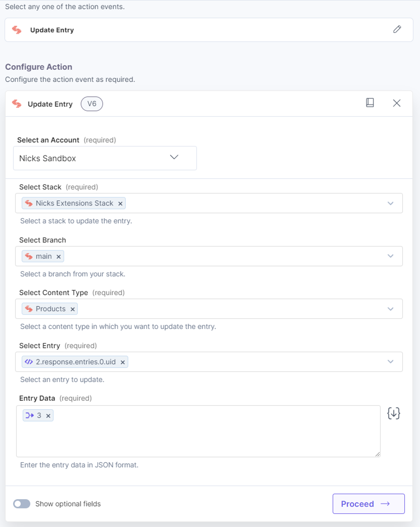420x527 pixels.
Task: Open the documentation book icon
Action: coord(370,103)
